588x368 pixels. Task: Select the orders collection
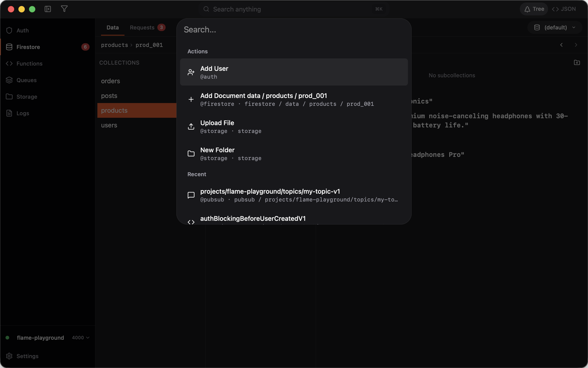(x=137, y=81)
